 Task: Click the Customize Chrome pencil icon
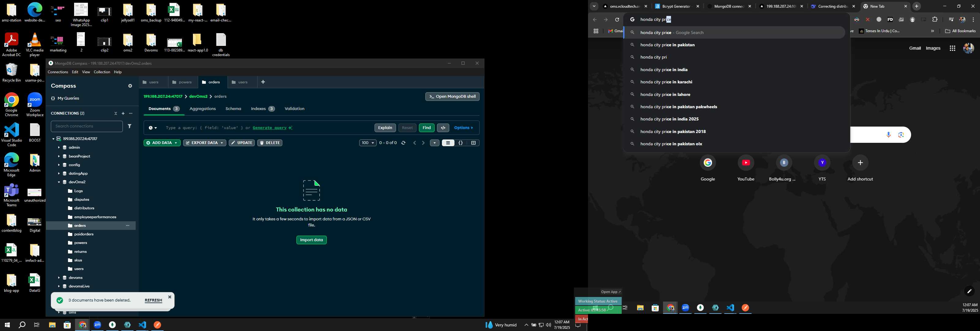point(969,292)
